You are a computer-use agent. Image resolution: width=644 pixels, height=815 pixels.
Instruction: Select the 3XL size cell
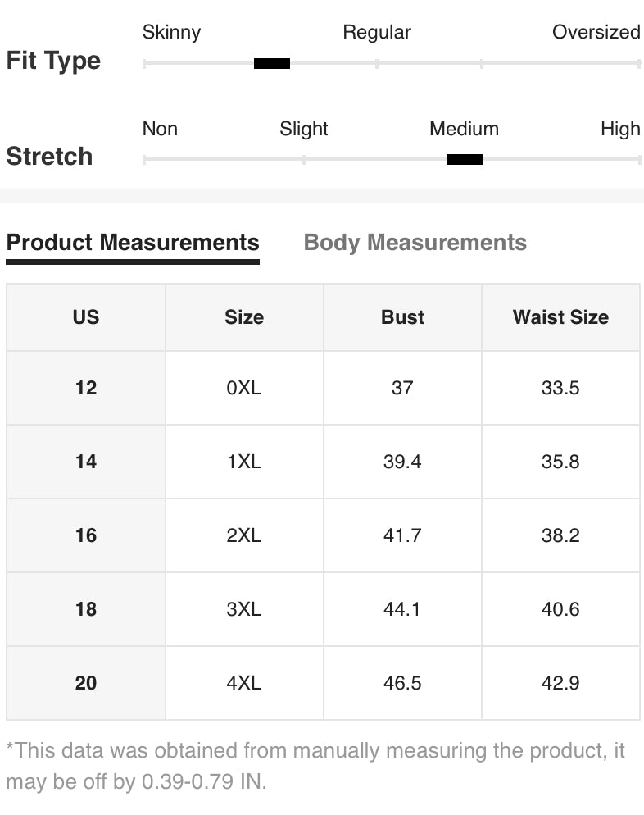point(244,609)
